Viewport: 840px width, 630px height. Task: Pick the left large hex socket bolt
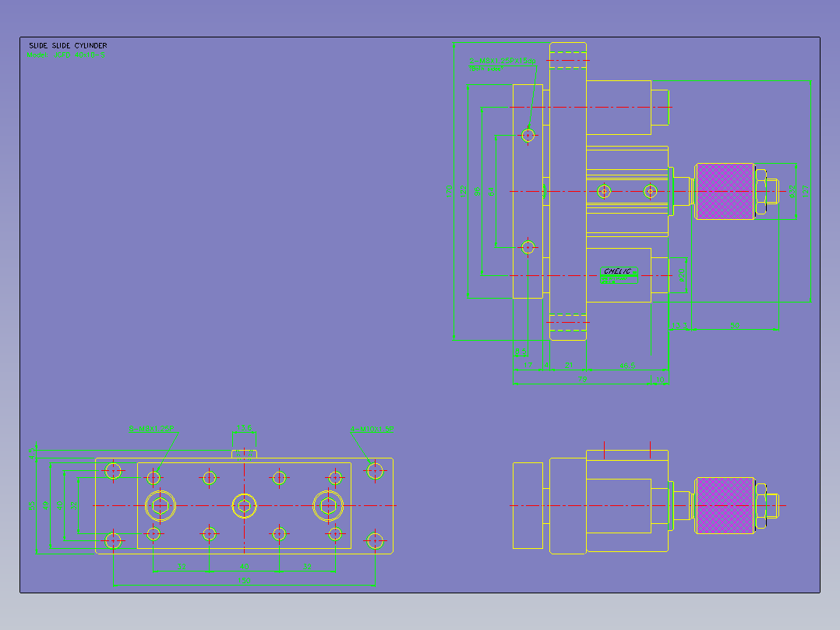(x=161, y=505)
